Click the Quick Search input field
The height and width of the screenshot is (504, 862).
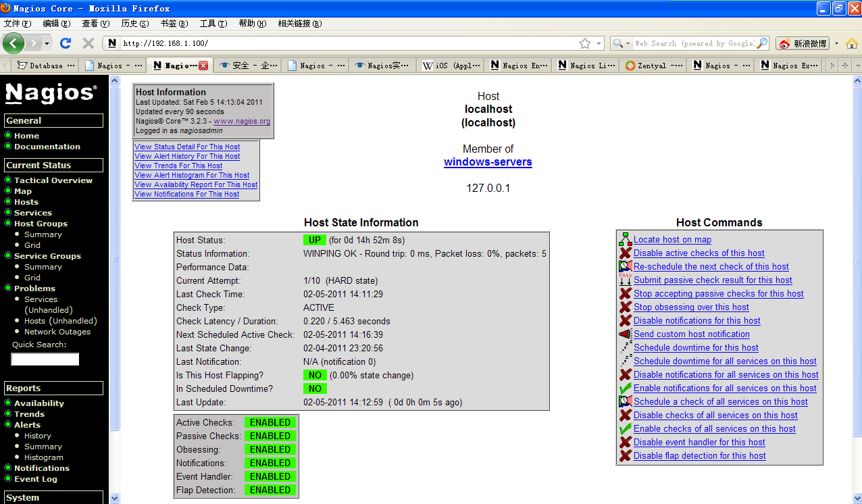[45, 359]
